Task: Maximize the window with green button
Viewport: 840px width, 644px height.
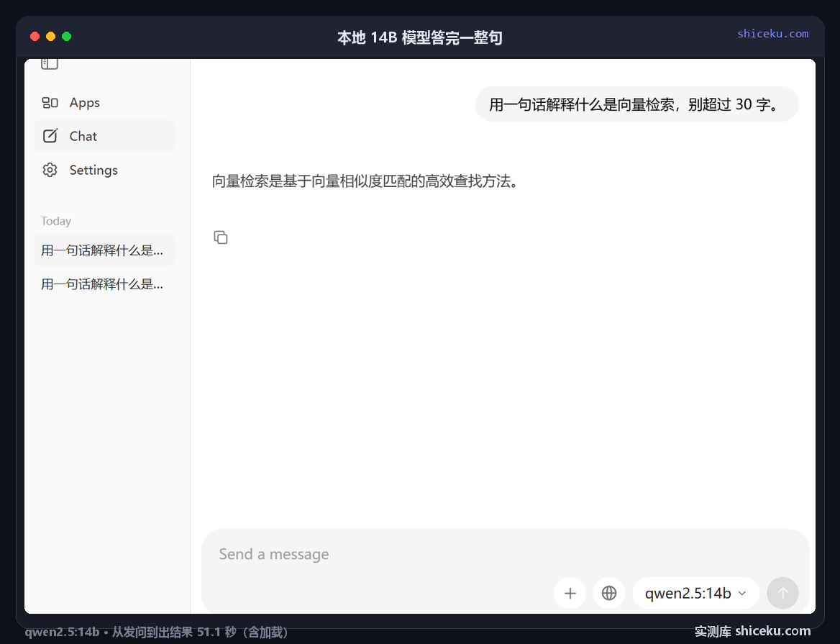Action: 67,37
